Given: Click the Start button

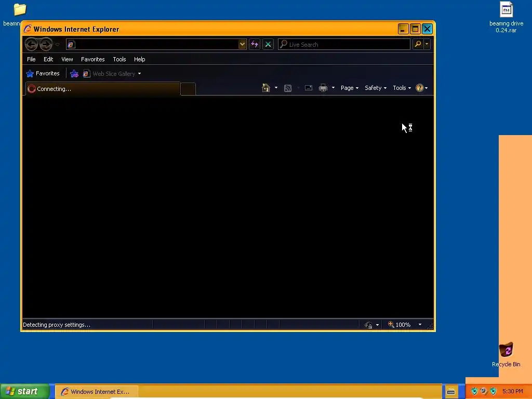Looking at the screenshot, I should coord(24,391).
